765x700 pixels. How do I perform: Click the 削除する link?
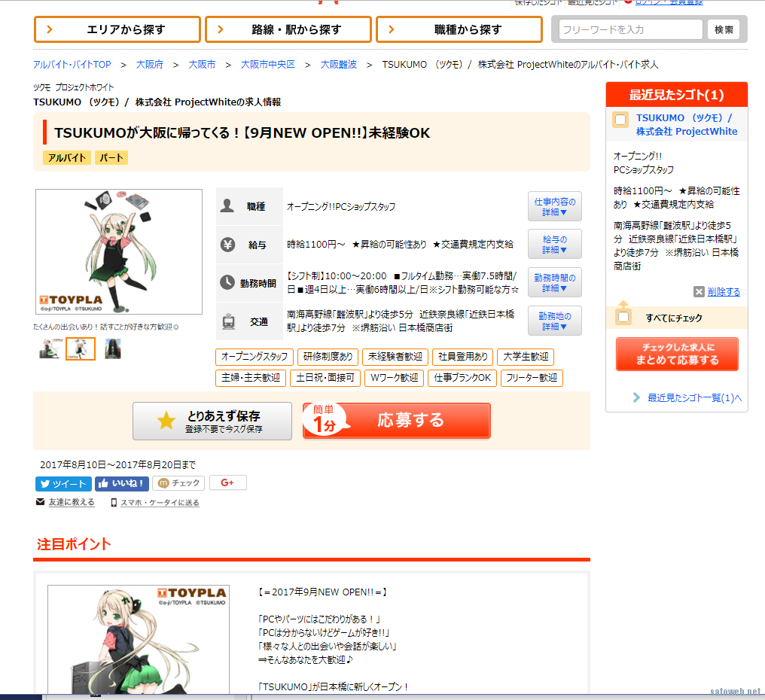click(724, 292)
